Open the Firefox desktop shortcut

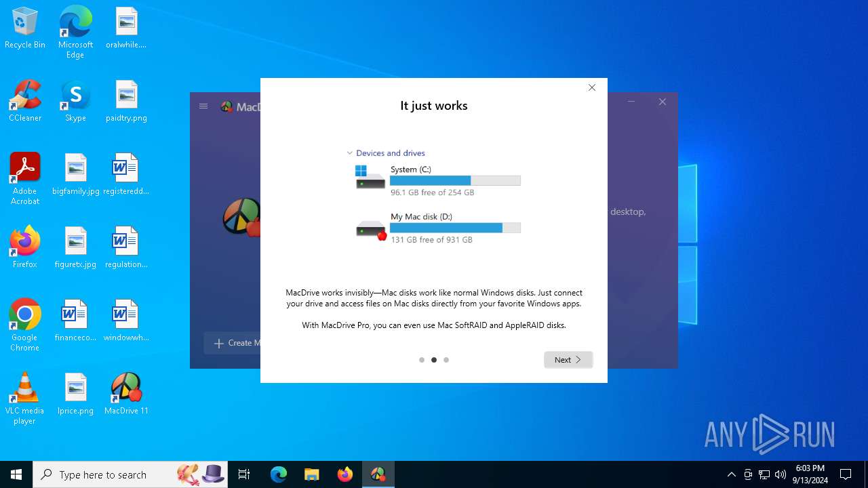coord(25,247)
